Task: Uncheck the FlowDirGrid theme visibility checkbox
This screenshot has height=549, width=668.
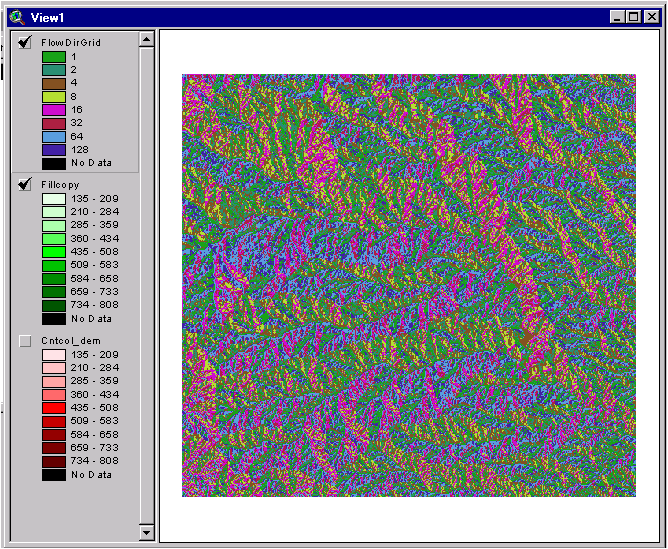Action: click(x=25, y=42)
